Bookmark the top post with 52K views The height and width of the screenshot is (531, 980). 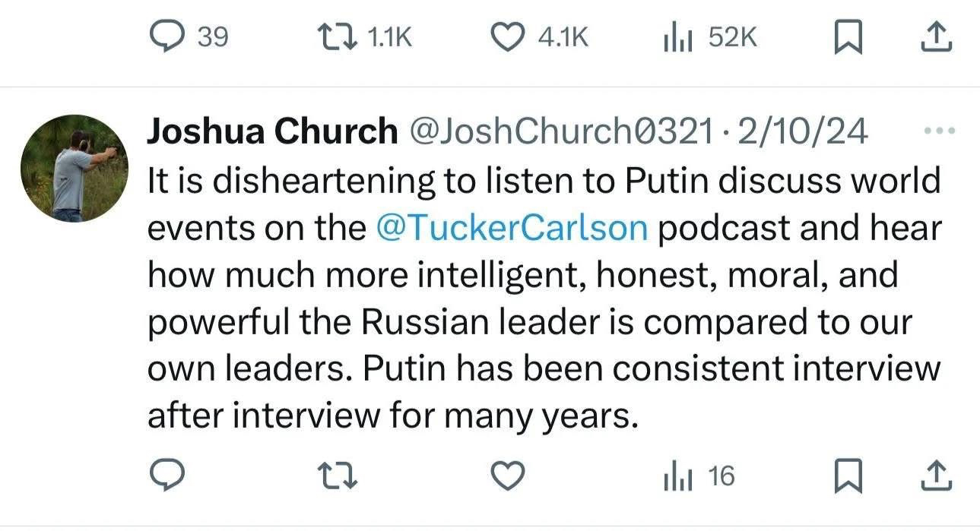[847, 39]
